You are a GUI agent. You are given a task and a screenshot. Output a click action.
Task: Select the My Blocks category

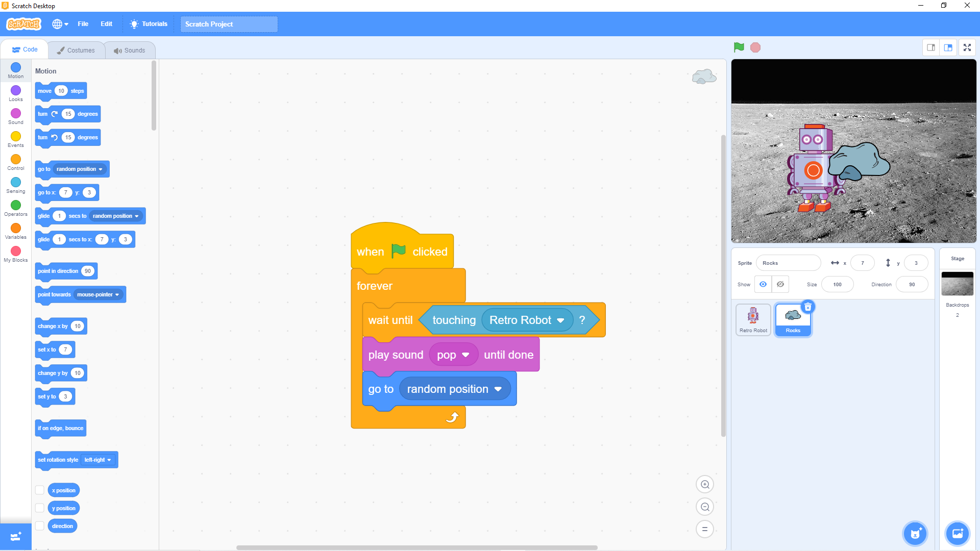click(16, 255)
